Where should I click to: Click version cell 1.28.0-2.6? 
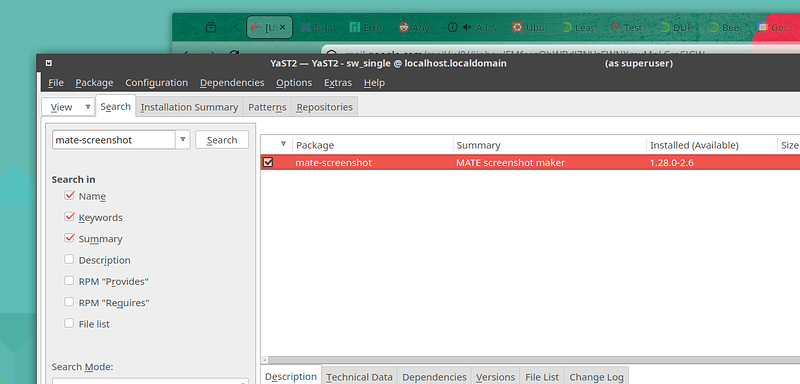point(671,163)
